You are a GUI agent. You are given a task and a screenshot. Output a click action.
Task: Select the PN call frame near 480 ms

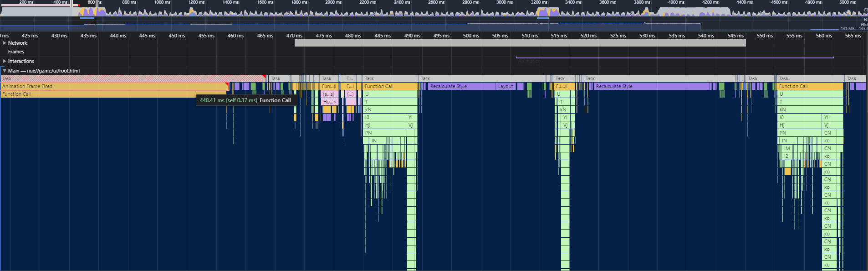pyautogui.click(x=384, y=133)
